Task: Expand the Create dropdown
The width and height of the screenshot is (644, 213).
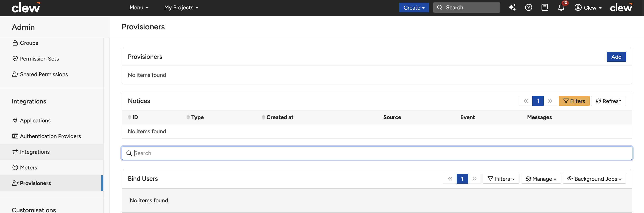Action: [414, 7]
